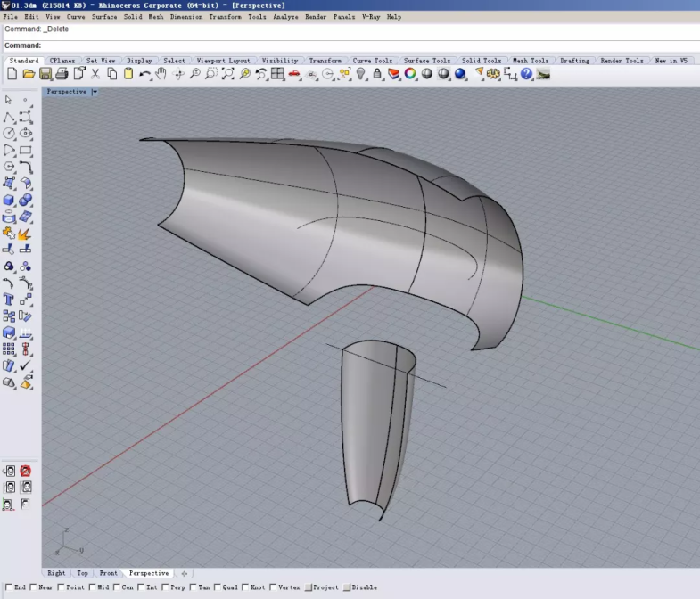700x599 pixels.
Task: Click the Explode tool icon
Action: coord(25,234)
